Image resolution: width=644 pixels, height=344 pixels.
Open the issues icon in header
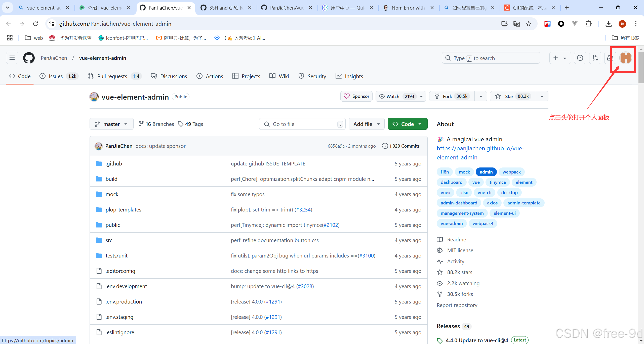580,58
